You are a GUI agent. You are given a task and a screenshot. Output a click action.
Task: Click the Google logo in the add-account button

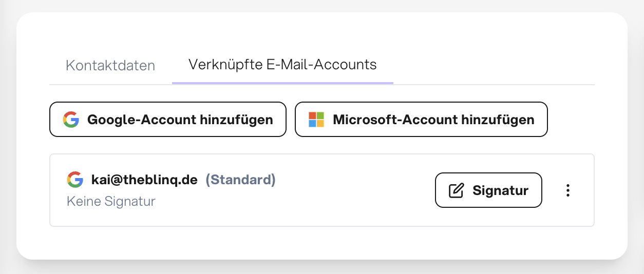[x=71, y=120]
